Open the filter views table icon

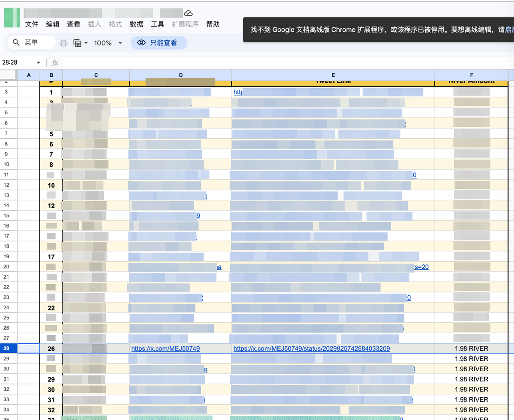78,43
